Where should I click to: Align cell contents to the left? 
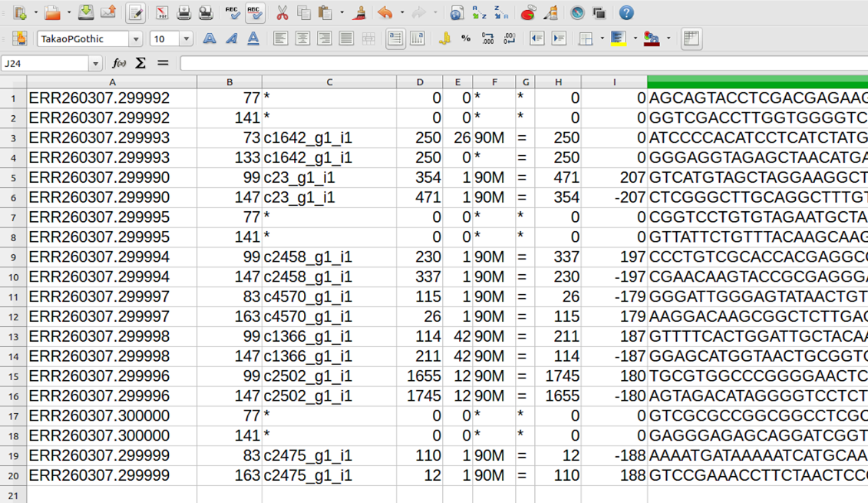tap(281, 38)
